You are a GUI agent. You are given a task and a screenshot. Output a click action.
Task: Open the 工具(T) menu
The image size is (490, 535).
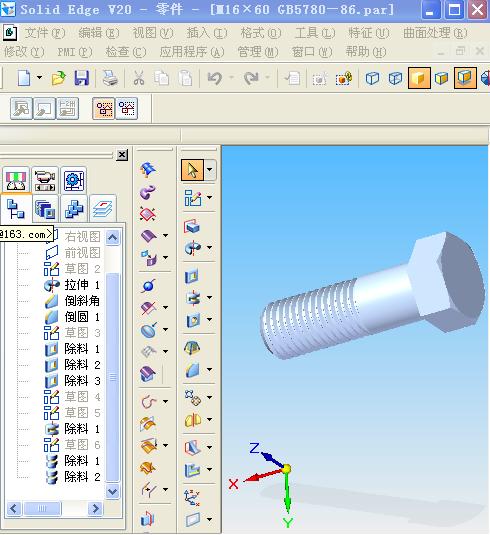[x=315, y=33]
